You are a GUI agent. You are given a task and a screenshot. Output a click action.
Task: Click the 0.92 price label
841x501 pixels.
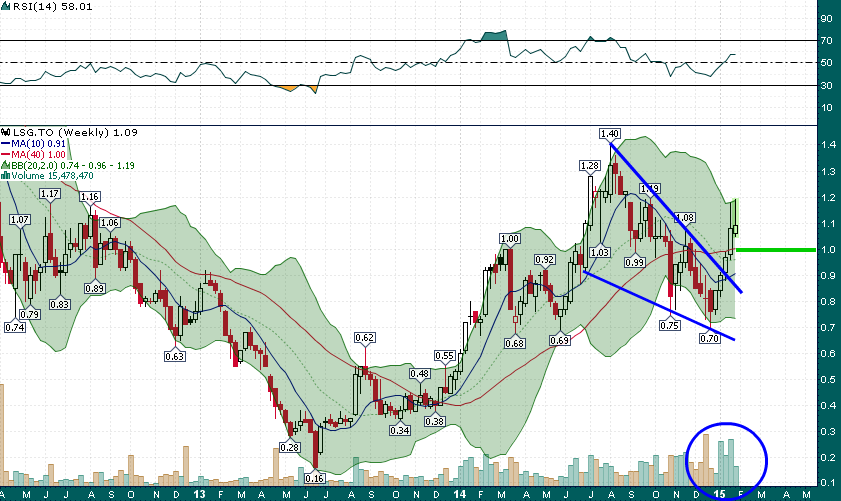tap(544, 260)
